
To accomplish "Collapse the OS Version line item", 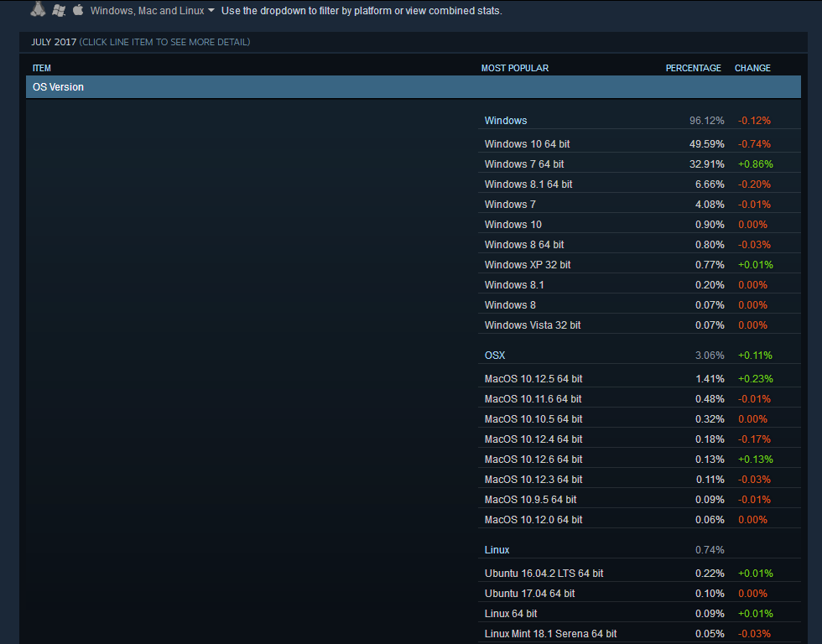I will pos(413,87).
